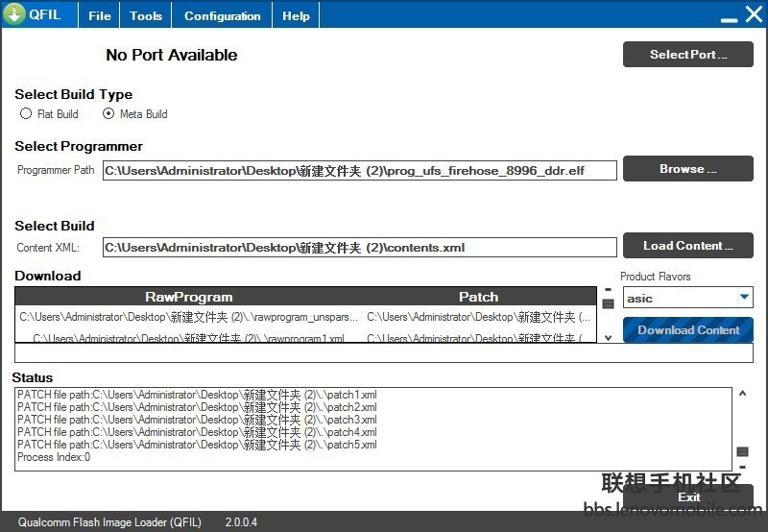Select the rawprogram1.xml row entry
This screenshot has width=768, height=532.
click(x=189, y=337)
